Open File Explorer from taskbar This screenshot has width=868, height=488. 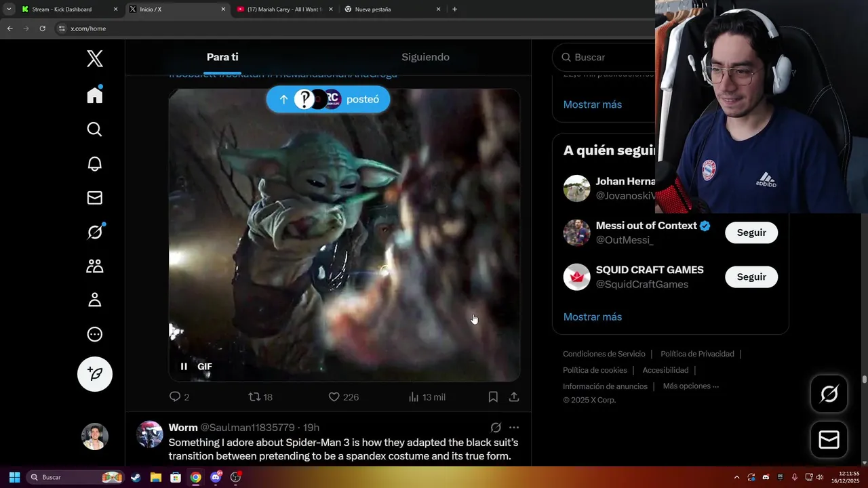click(155, 477)
